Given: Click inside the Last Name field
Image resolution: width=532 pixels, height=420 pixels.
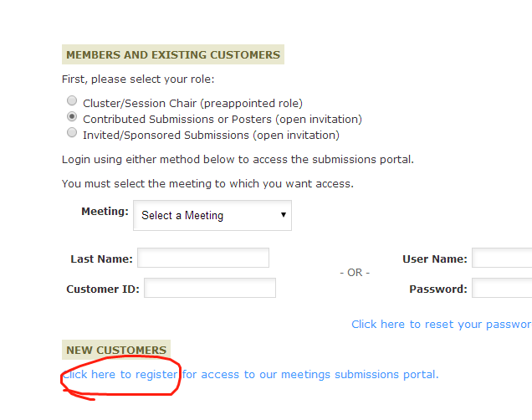Looking at the screenshot, I should tap(203, 258).
